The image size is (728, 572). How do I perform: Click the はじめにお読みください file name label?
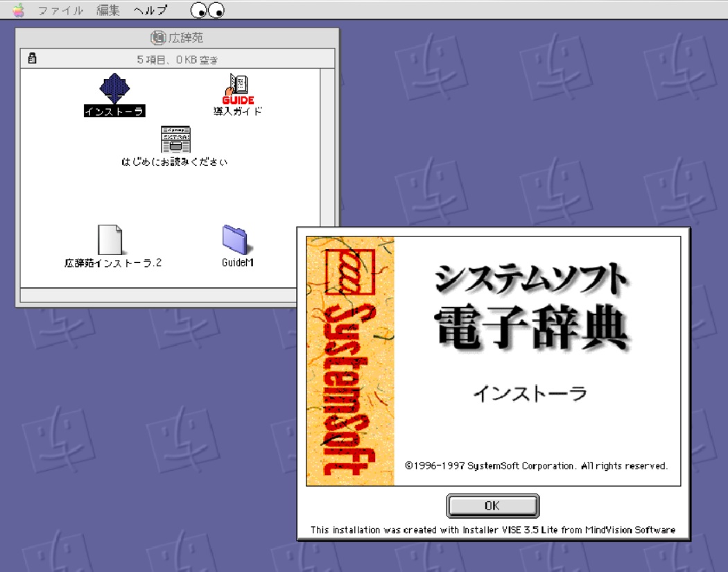(x=175, y=162)
